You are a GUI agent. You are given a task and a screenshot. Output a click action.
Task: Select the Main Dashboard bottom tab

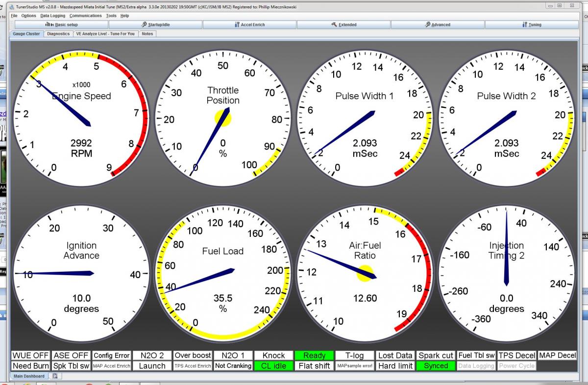coord(29,376)
